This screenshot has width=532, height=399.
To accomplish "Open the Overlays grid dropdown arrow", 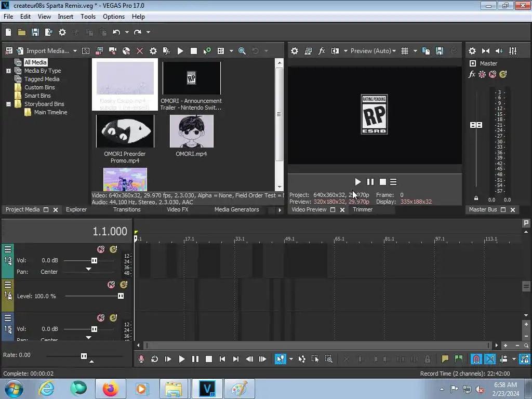I will pos(415,51).
